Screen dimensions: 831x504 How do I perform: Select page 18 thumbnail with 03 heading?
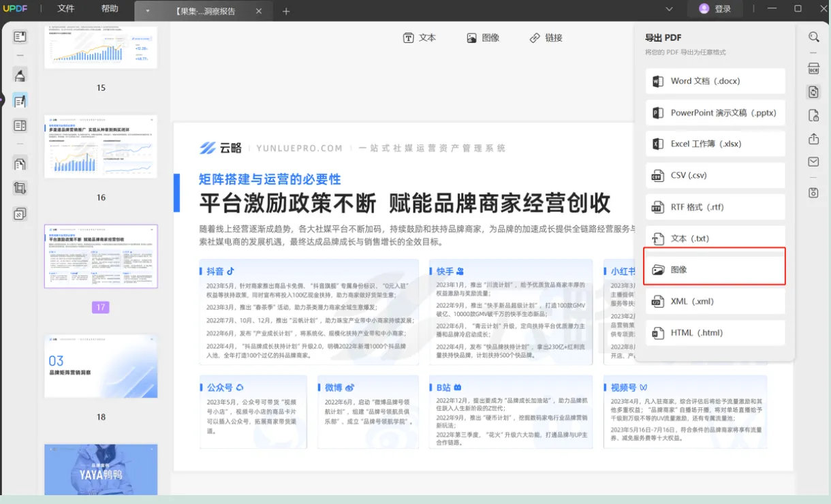click(x=101, y=366)
